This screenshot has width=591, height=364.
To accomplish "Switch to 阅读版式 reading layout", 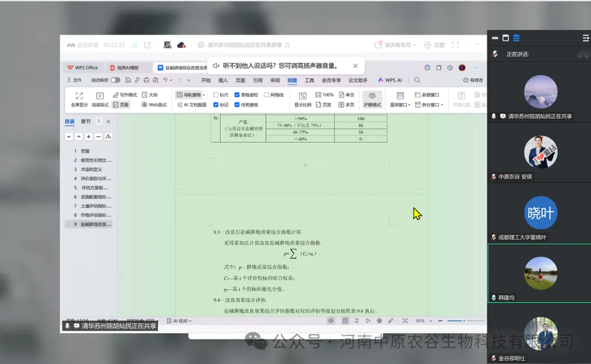I will (x=100, y=100).
